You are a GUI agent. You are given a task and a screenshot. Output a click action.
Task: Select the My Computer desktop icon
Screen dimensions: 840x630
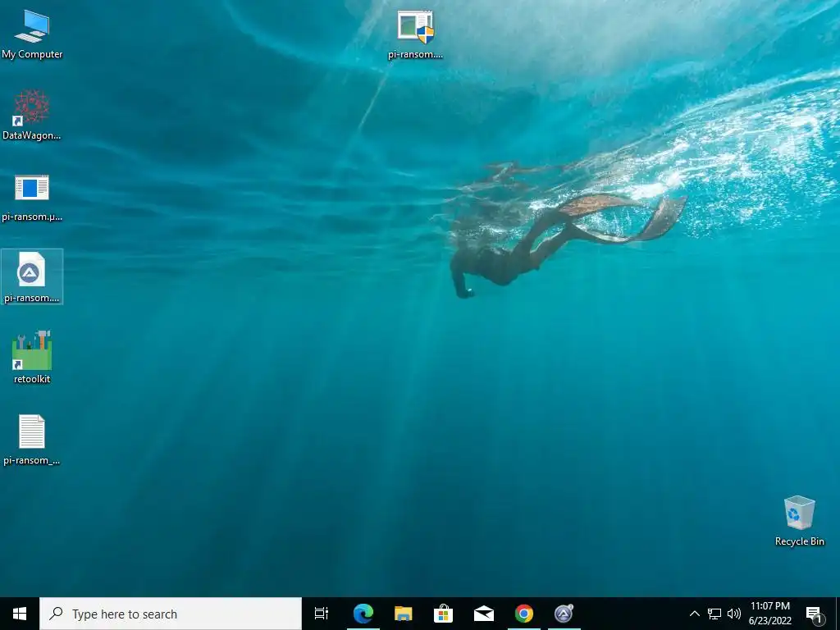pos(32,34)
